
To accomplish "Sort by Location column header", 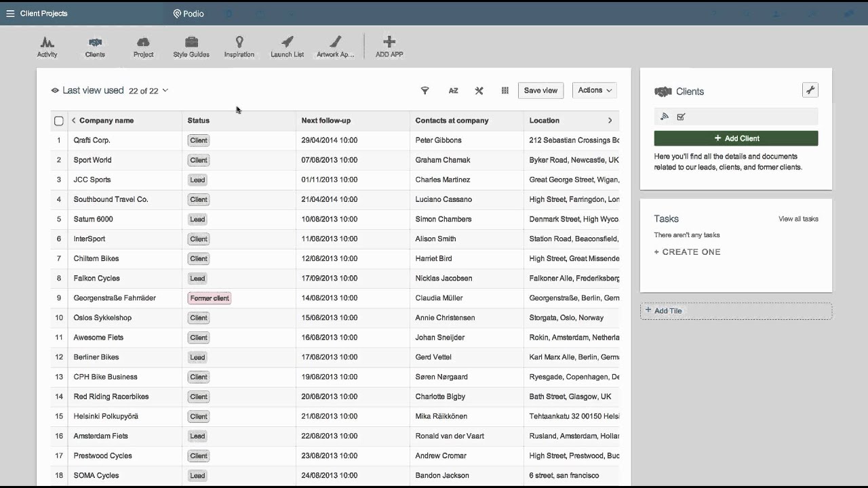I will tap(545, 121).
